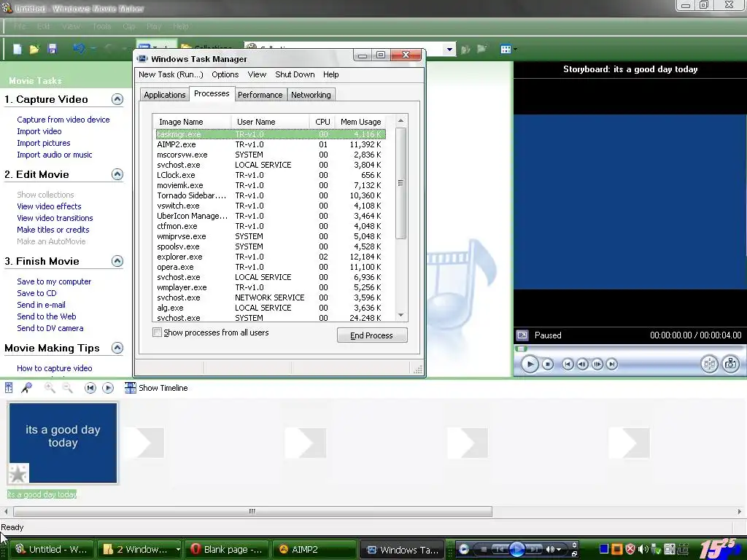
Task: Open the collection location dropdown arrow
Action: coord(449,49)
